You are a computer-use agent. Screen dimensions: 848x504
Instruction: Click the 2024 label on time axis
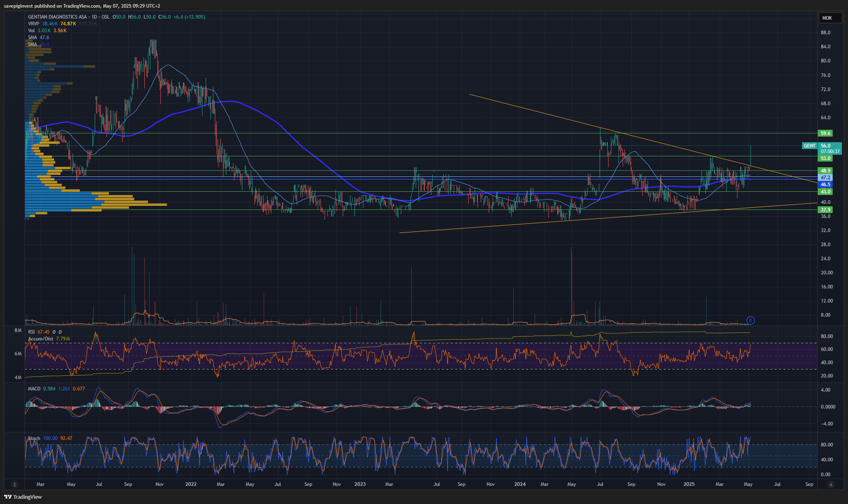(x=520, y=484)
